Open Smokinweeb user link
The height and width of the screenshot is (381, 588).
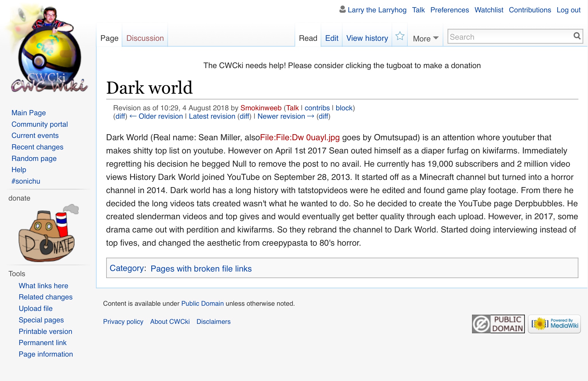(x=261, y=108)
